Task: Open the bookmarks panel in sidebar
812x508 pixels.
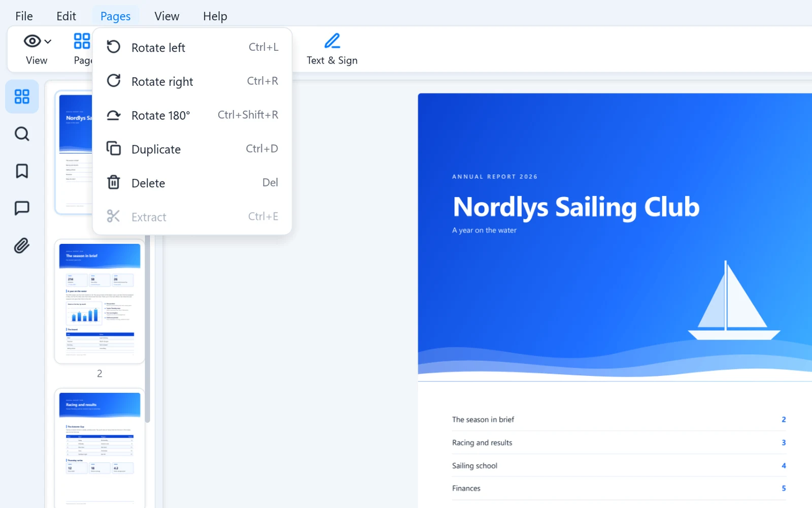Action: 22,171
